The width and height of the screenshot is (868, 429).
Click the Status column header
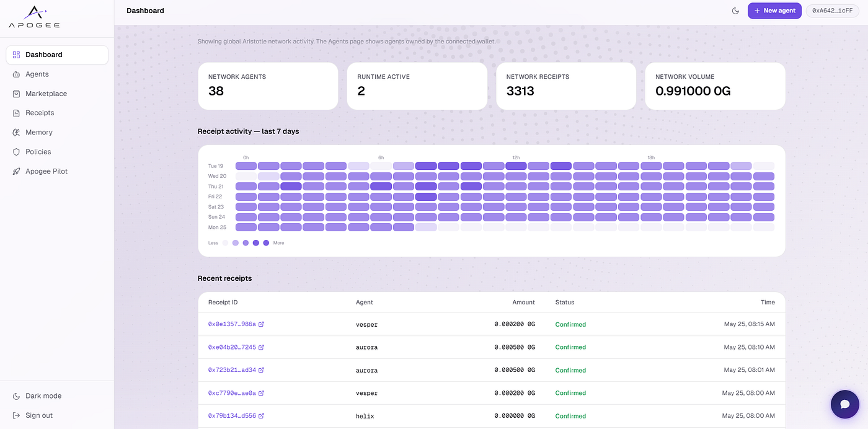point(565,303)
